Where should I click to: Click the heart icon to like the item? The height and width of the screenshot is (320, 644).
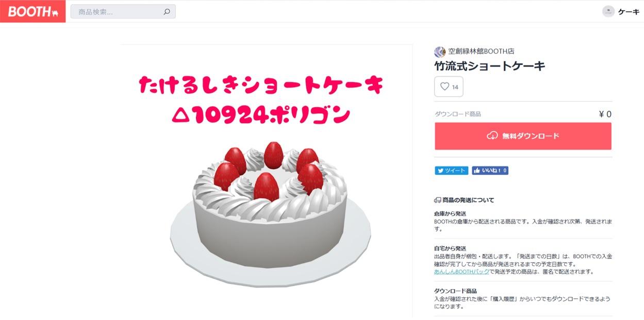(x=444, y=87)
